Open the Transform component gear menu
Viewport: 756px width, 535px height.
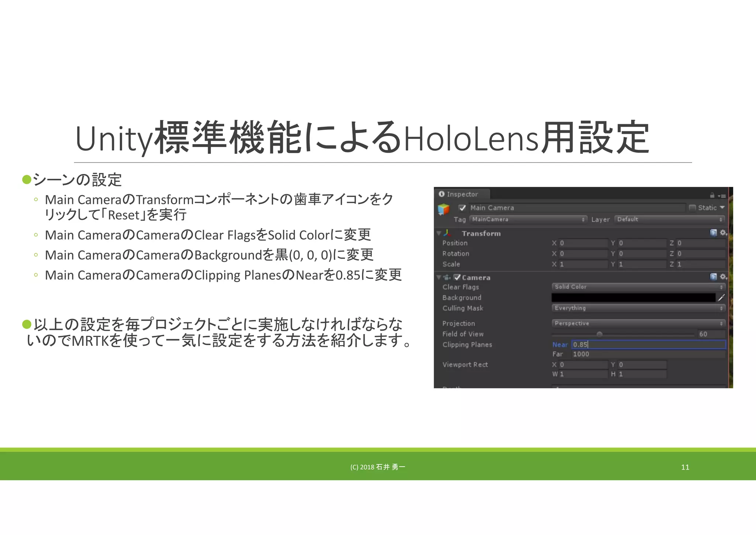[724, 233]
